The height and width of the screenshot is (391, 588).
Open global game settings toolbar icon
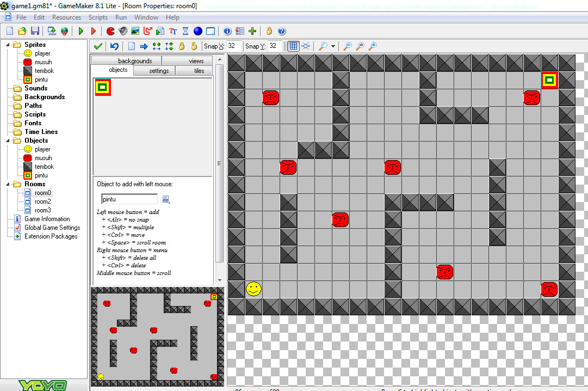click(x=240, y=31)
